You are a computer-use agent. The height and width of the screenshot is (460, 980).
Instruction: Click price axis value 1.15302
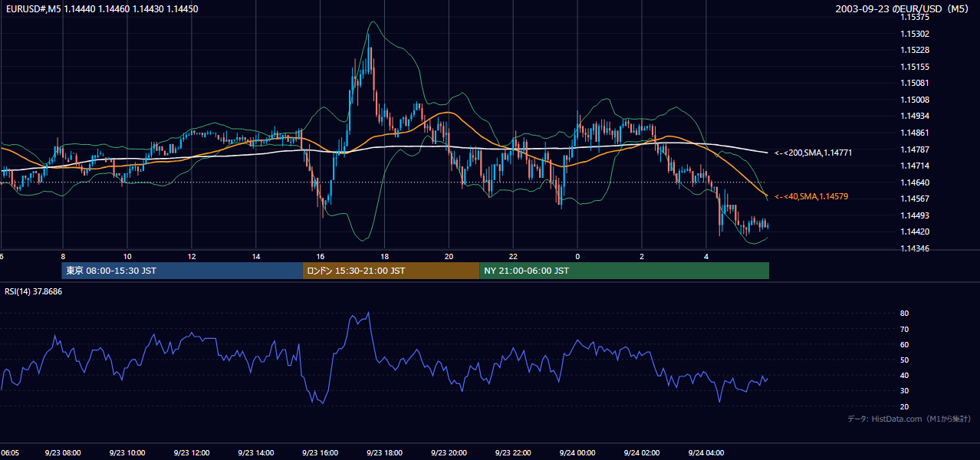coord(914,34)
